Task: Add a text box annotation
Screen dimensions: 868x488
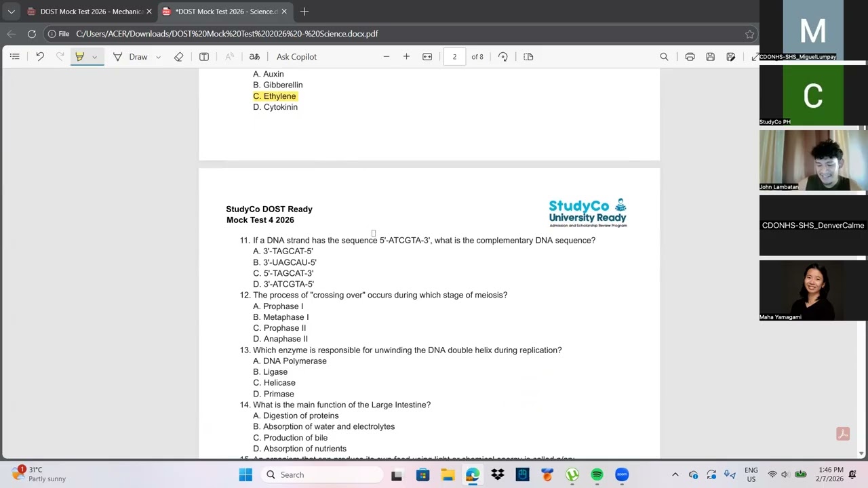Action: (x=204, y=57)
